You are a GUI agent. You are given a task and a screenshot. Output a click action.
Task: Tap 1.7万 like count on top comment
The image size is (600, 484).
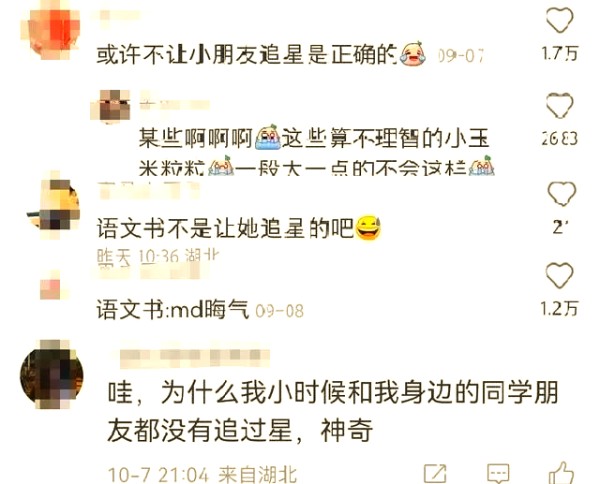pyautogui.click(x=559, y=53)
